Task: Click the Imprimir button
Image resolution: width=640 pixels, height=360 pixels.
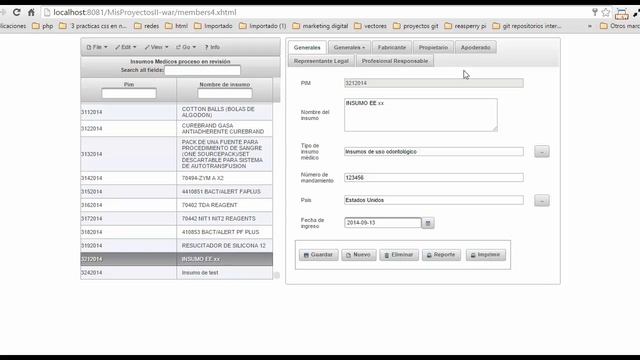Action: coord(486,255)
